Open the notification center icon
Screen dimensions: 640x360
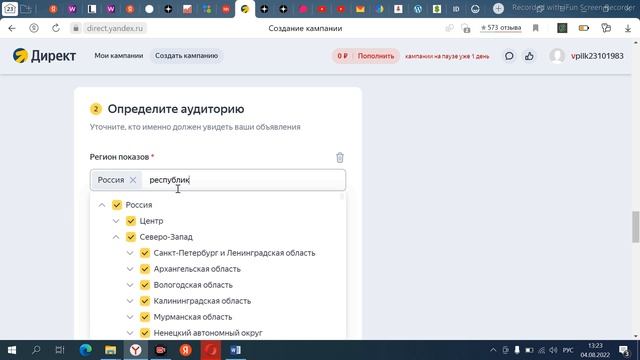pos(624,350)
